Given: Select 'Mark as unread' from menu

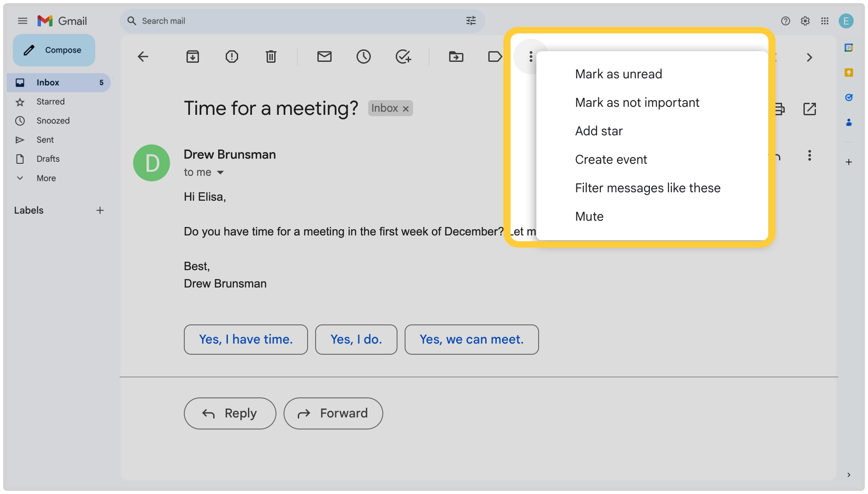Looking at the screenshot, I should [x=618, y=74].
